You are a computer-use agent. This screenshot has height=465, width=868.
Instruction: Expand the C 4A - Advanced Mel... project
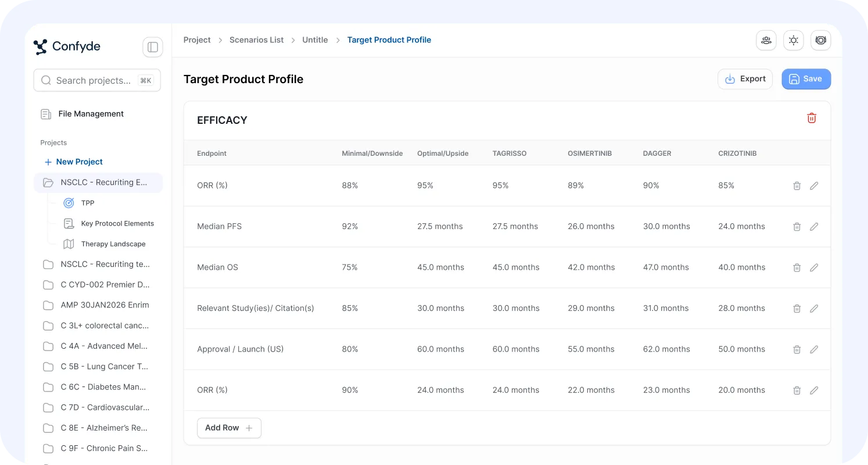[x=98, y=346]
